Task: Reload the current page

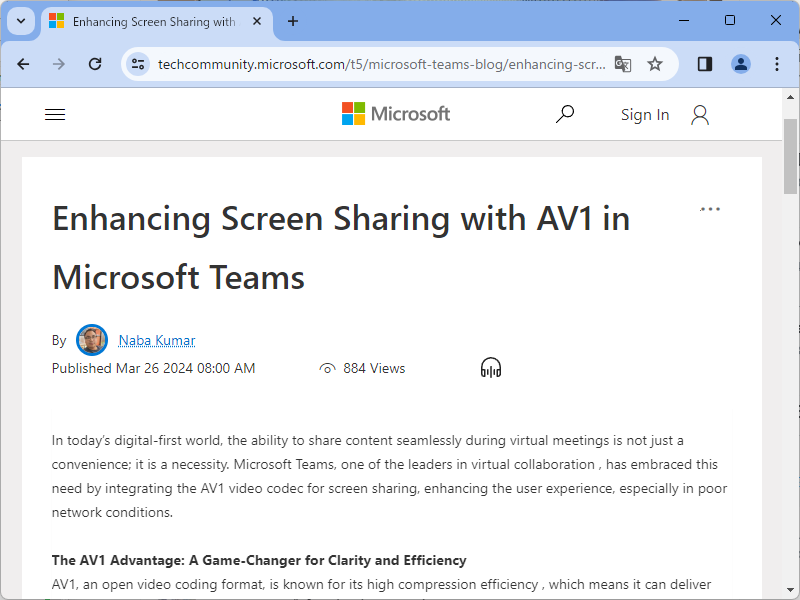Action: 95,64
